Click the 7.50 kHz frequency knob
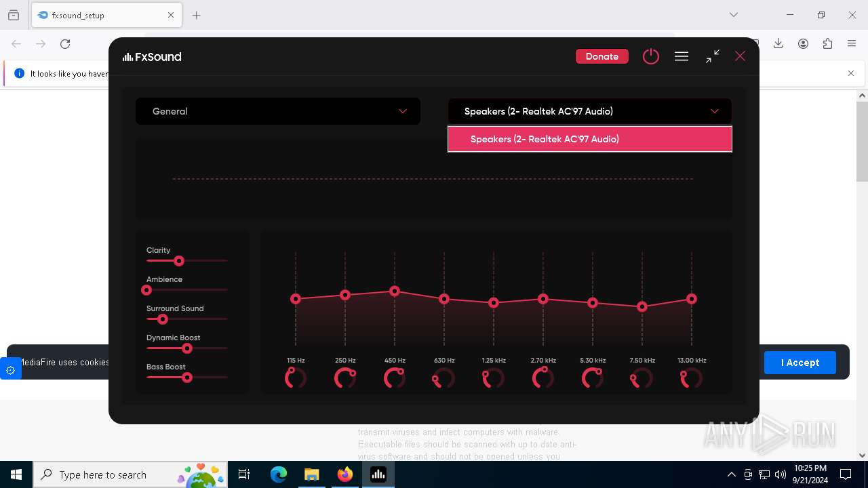This screenshot has height=488, width=868. click(642, 378)
